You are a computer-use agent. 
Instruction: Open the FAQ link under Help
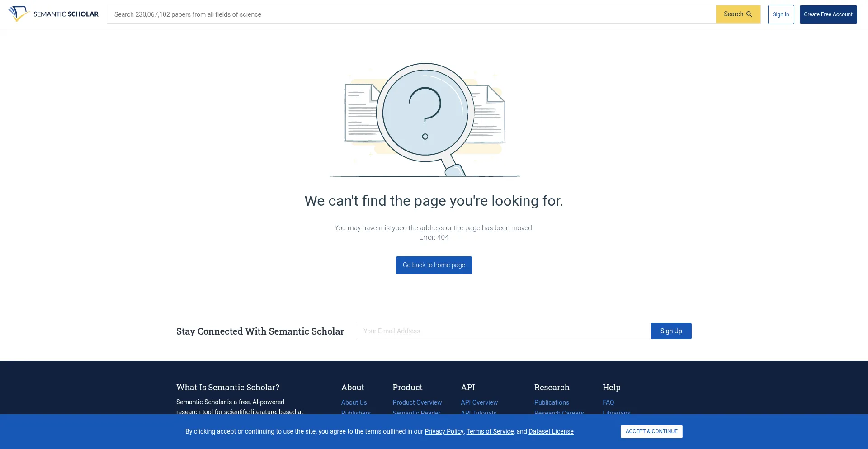609,402
